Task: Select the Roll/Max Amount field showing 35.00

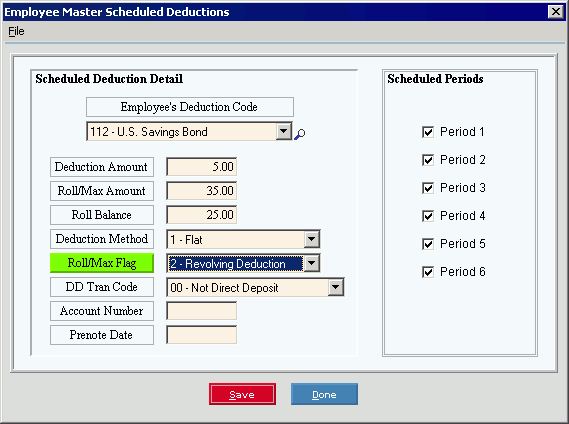Action: pyautogui.click(x=201, y=191)
